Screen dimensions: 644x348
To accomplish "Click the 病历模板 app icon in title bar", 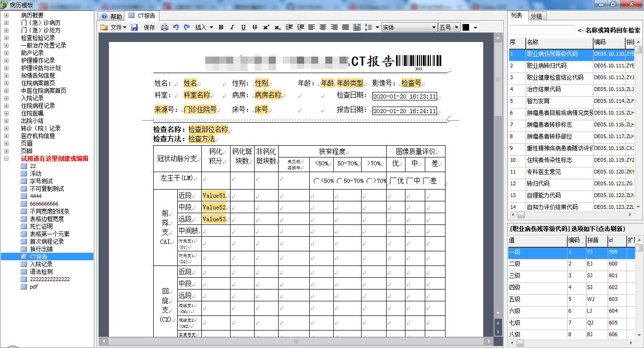I will 4,4.
